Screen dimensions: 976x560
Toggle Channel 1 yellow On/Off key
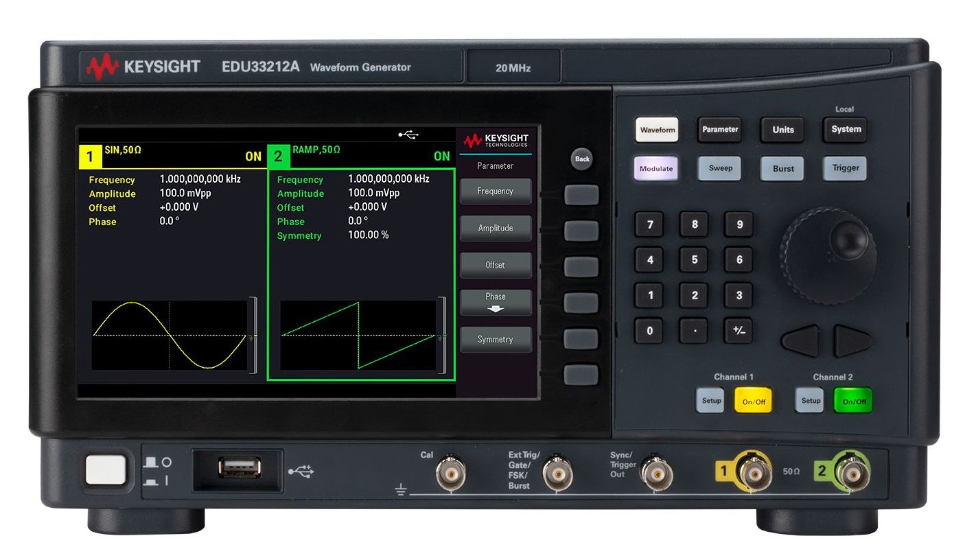tap(754, 401)
